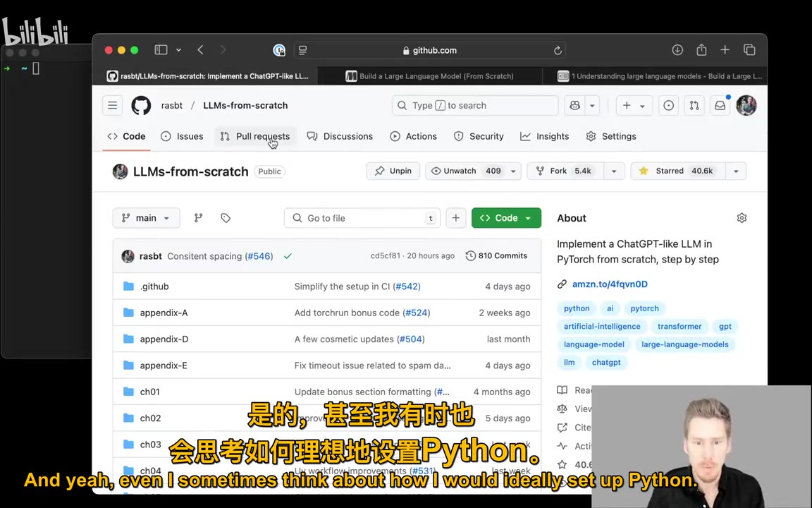The width and height of the screenshot is (812, 508).
Task: Open the ch01 folder
Action: 149,392
